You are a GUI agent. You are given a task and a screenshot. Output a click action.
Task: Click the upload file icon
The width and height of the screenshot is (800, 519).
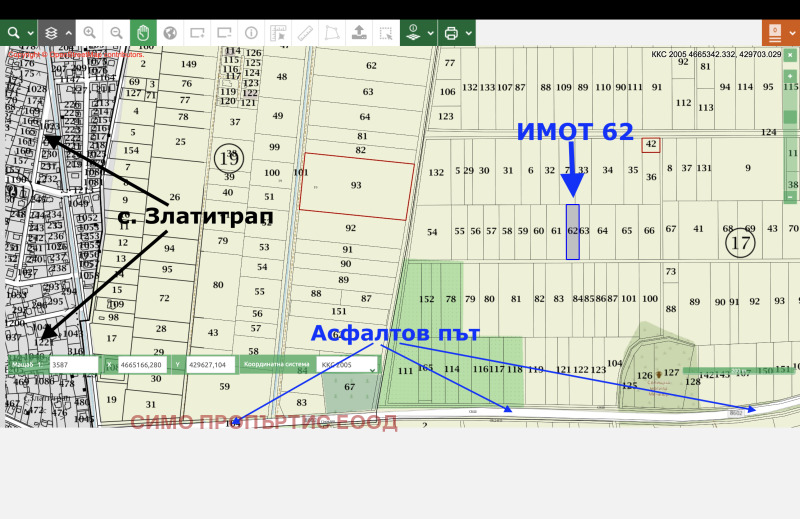click(359, 33)
